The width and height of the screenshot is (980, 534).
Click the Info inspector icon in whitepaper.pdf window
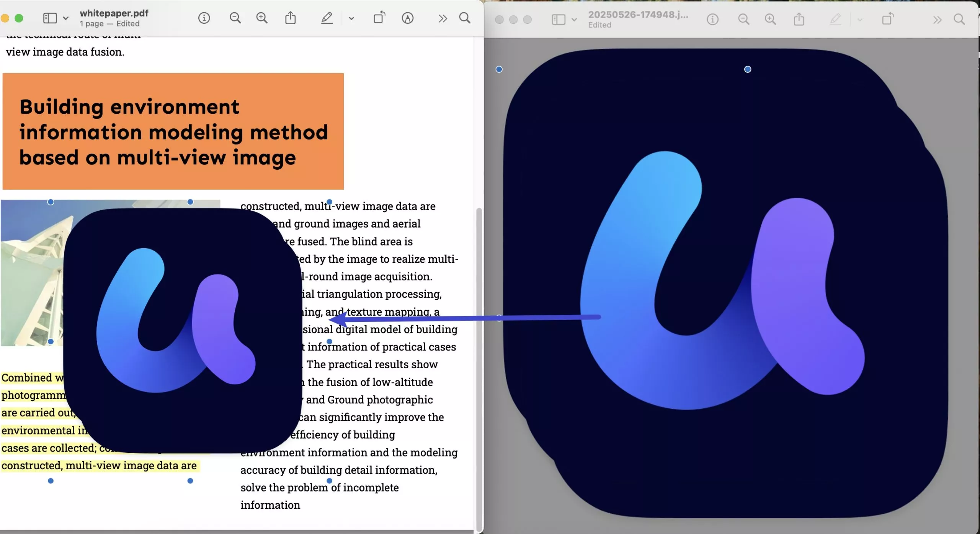click(204, 18)
